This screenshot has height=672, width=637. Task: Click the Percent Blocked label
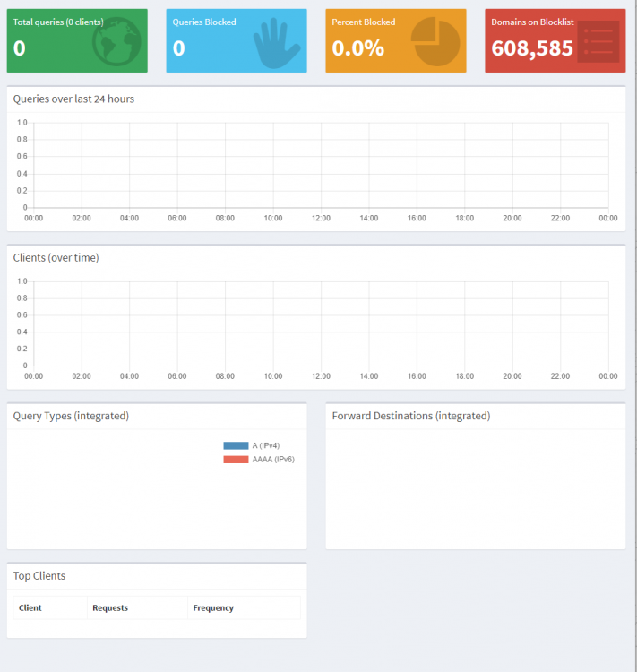coord(364,22)
